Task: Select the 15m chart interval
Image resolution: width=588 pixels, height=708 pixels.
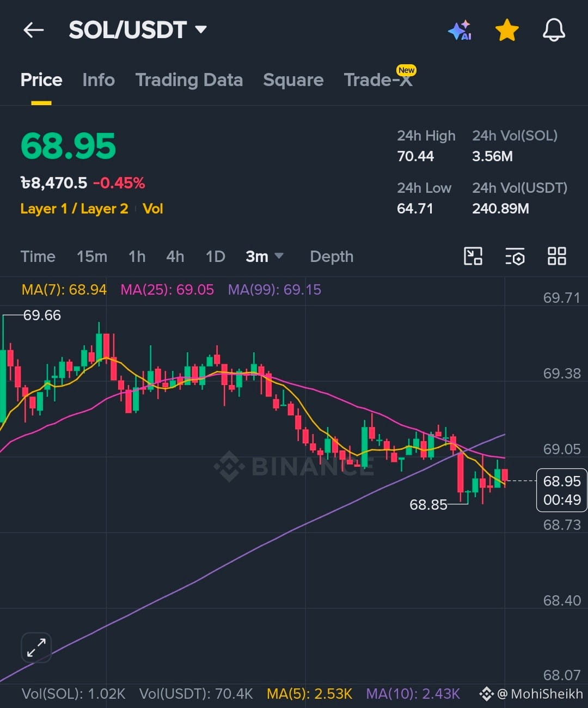Action: pyautogui.click(x=92, y=257)
